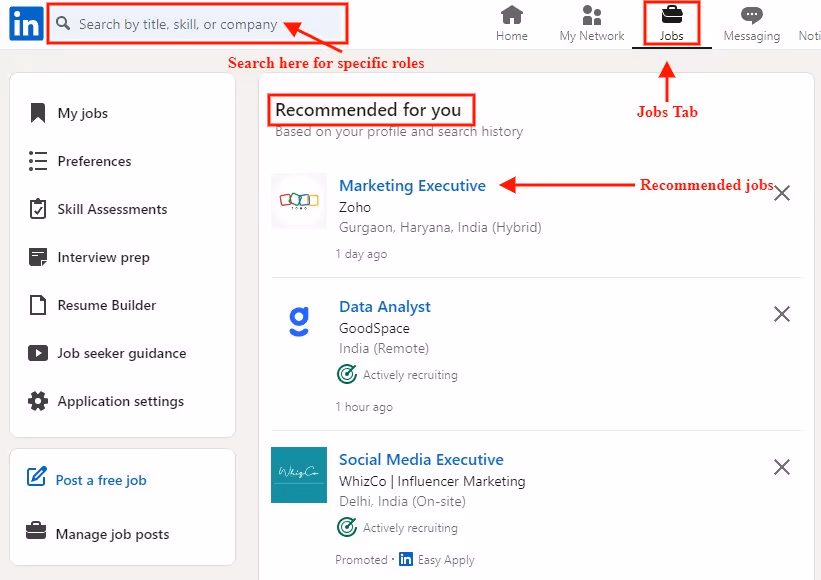Image resolution: width=821 pixels, height=580 pixels.
Task: Click the Zoho company logo thumbnail
Action: click(298, 201)
